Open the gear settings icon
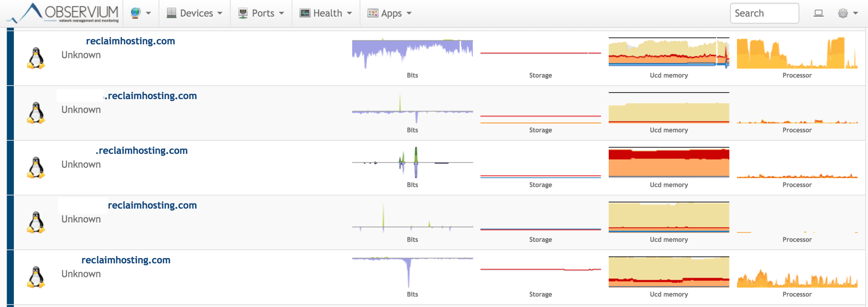This screenshot has width=868, height=307. coord(843,13)
